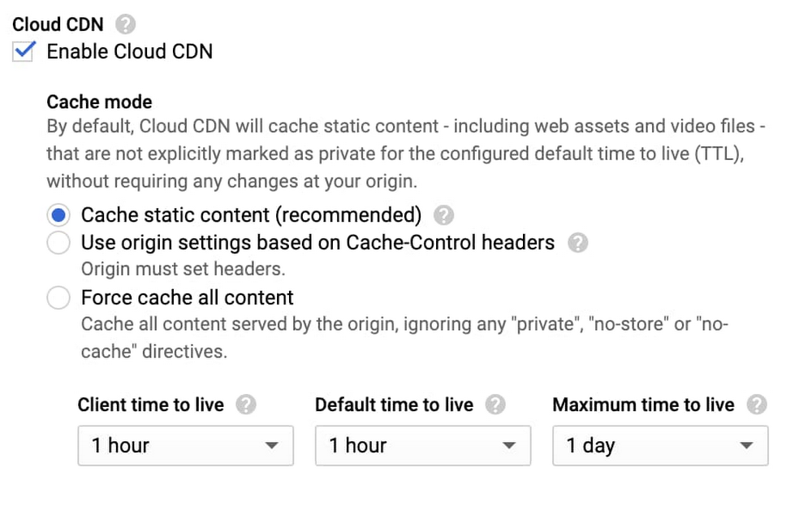This screenshot has height=511, width=812.
Task: Choose Force cache all content radio button
Action: [x=58, y=298]
